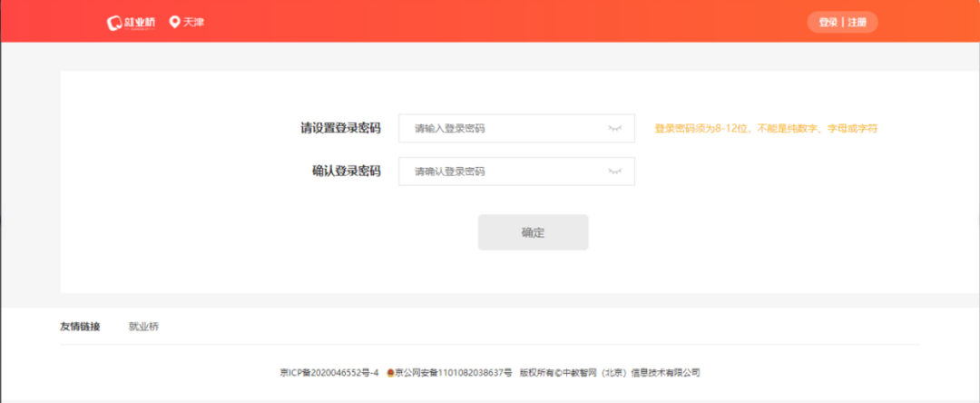
Task: Click the 登录｜注册 pill divider
Action: click(843, 23)
